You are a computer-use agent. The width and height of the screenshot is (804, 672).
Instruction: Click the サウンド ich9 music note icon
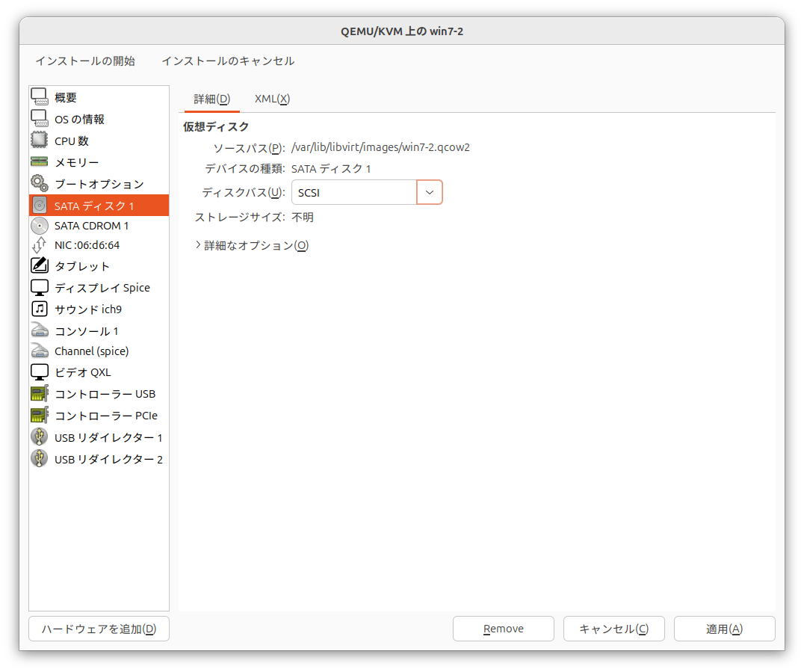[40, 309]
